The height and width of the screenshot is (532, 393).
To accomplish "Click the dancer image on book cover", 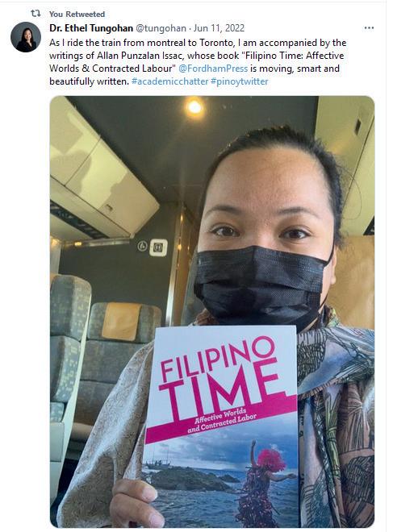I will click(x=263, y=484).
